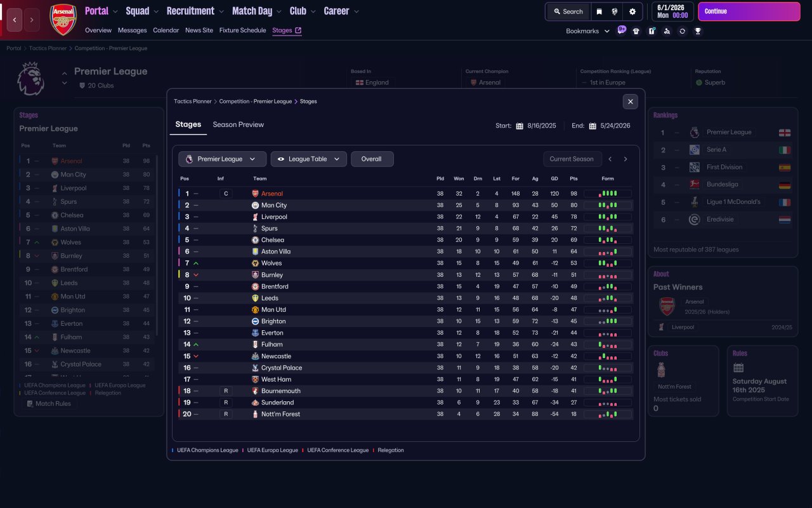
Task: Click the calendar icon in the Rules card
Action: tap(738, 368)
